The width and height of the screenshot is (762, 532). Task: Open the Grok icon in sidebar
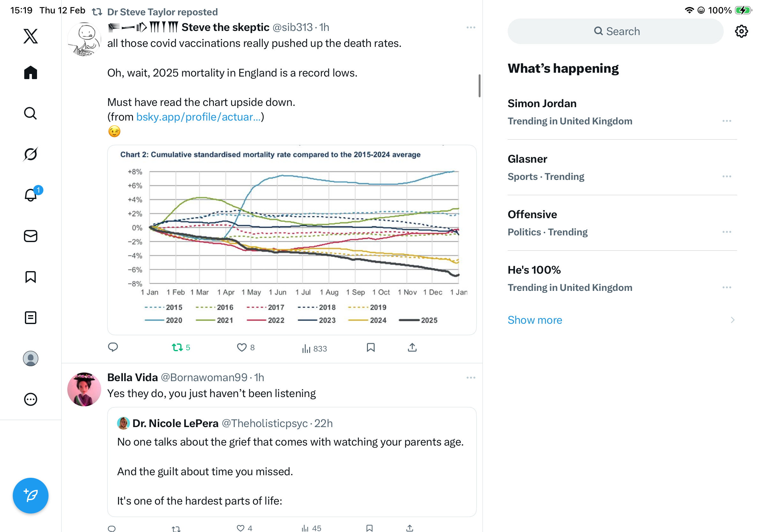[31, 154]
